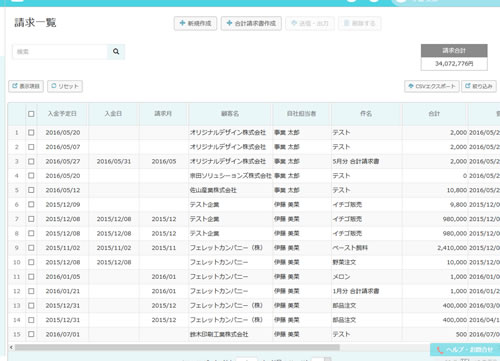
Task: Check the checkbox for row 2
Action: (31, 147)
